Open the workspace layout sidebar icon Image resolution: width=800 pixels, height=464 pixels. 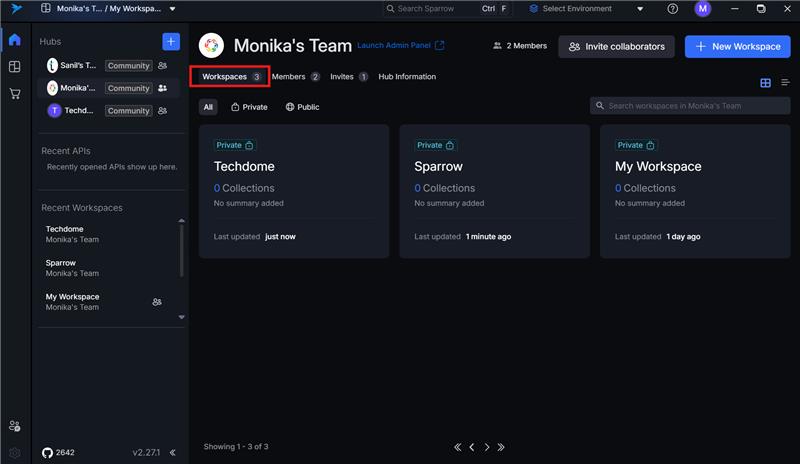[15, 66]
